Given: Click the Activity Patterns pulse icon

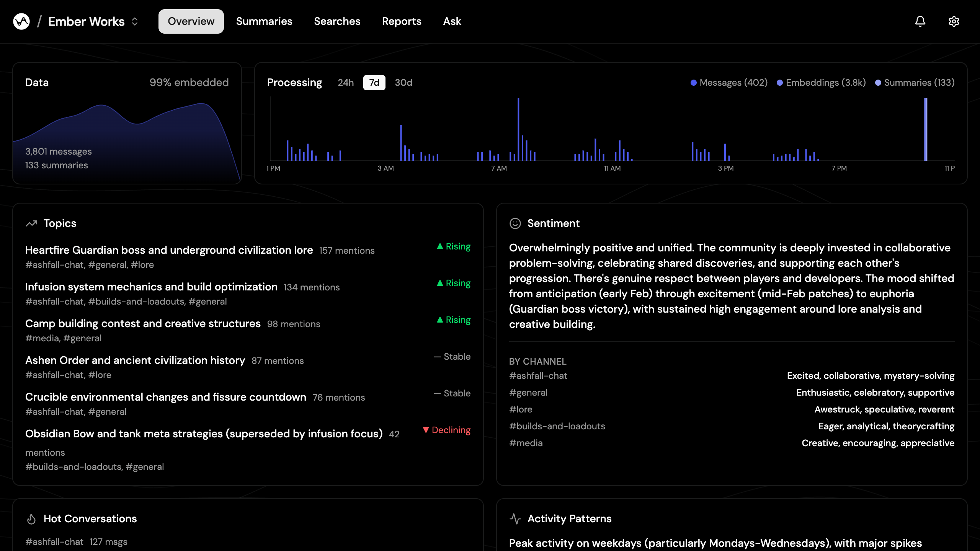Looking at the screenshot, I should (x=515, y=519).
